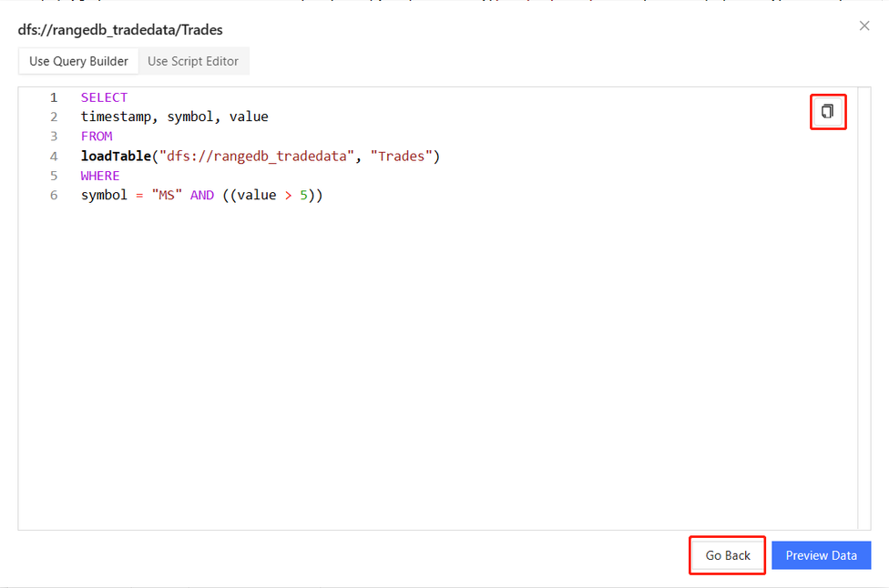Click the timestamp column name in query
Viewport: 889px width, 588px height.
pyautogui.click(x=117, y=117)
